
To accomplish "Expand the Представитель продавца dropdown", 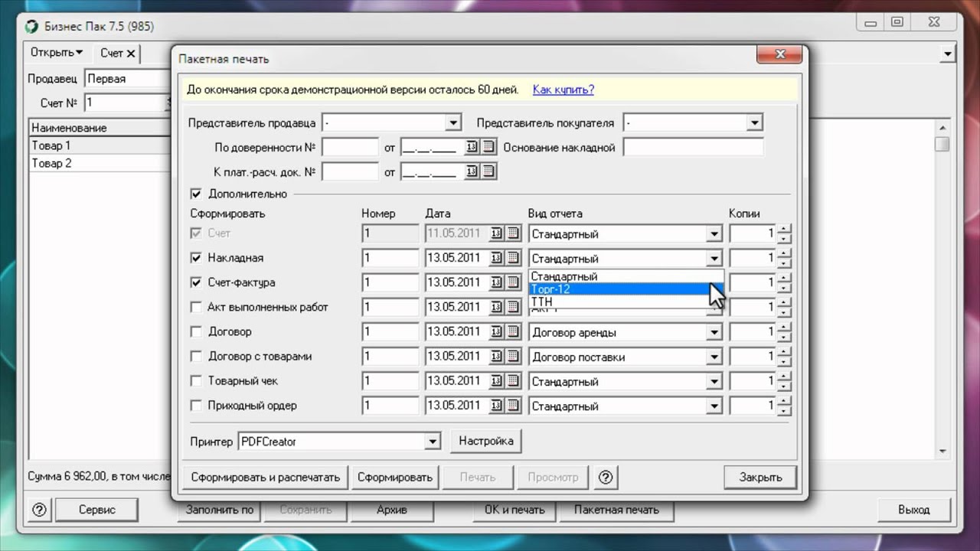I will point(453,122).
